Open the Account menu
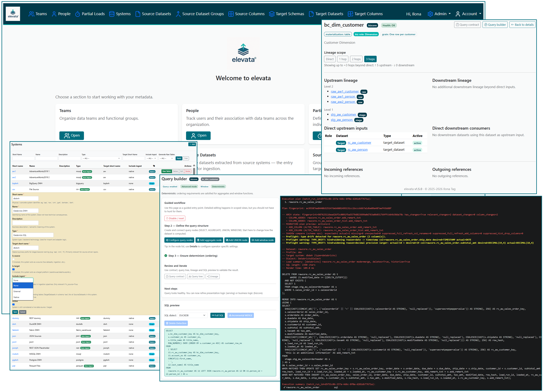The width and height of the screenshot is (543, 392). 469,14
